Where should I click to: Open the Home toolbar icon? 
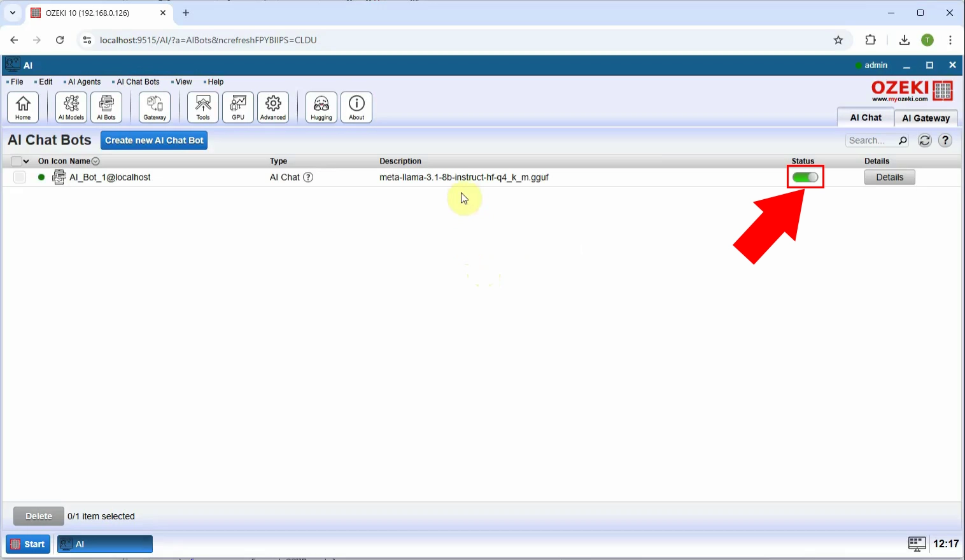pyautogui.click(x=23, y=107)
